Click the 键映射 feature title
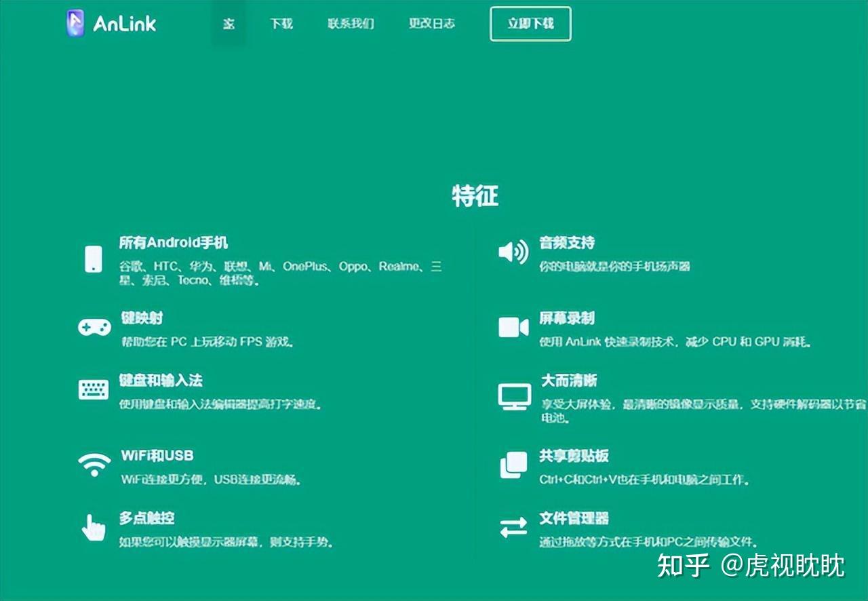The height and width of the screenshot is (601, 868). (x=142, y=317)
